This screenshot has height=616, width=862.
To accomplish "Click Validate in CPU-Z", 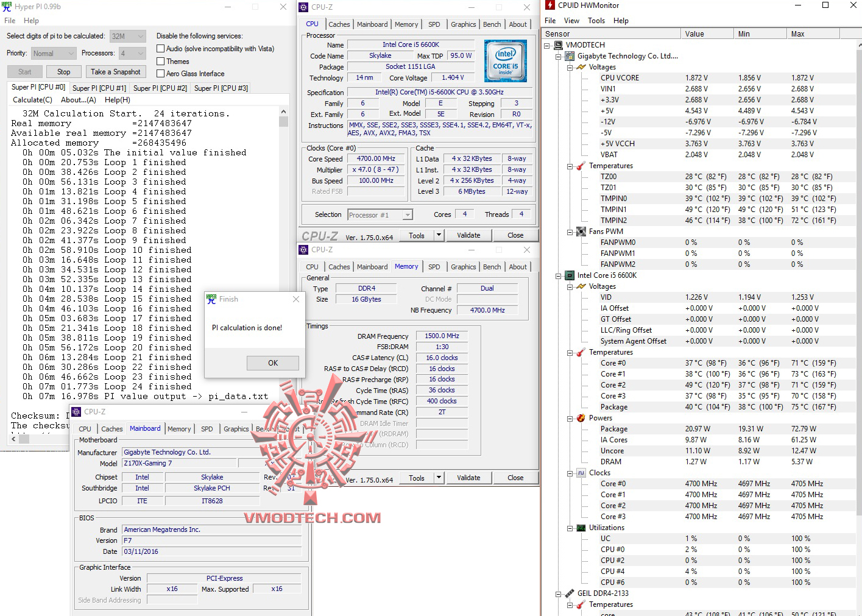I will pyautogui.click(x=468, y=235).
